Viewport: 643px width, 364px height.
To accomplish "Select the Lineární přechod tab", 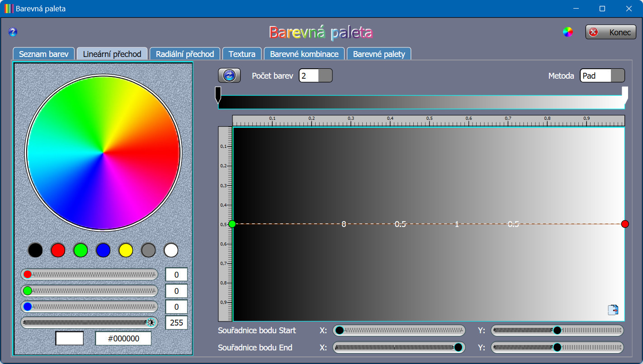I will pos(112,54).
